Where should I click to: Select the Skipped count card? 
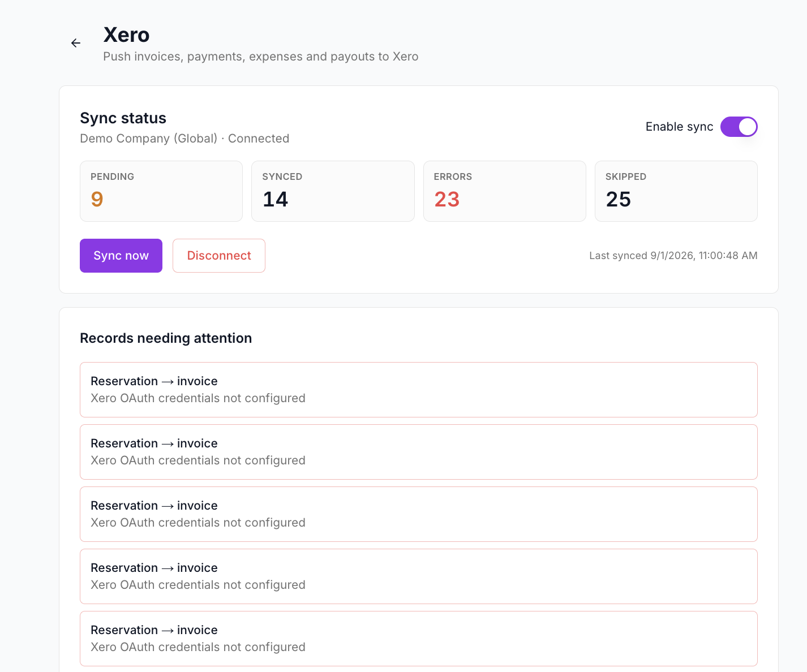click(x=676, y=191)
